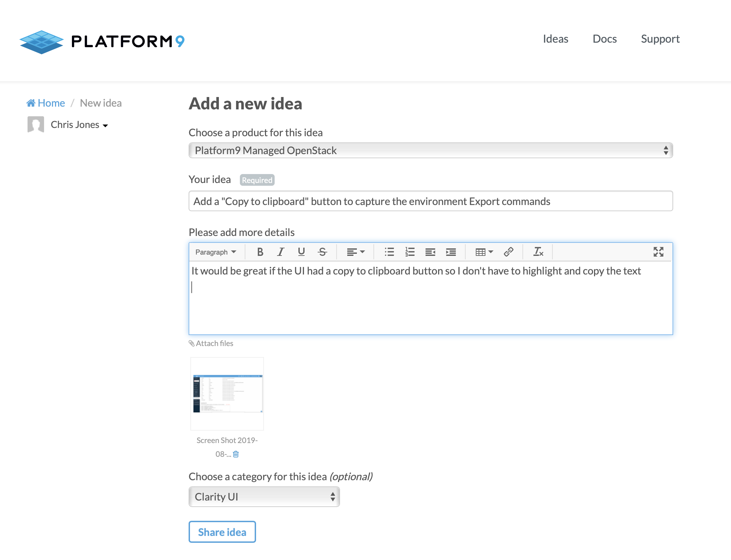Open the Paragraph style dropdown
Image resolution: width=731 pixels, height=560 pixels.
pyautogui.click(x=215, y=252)
